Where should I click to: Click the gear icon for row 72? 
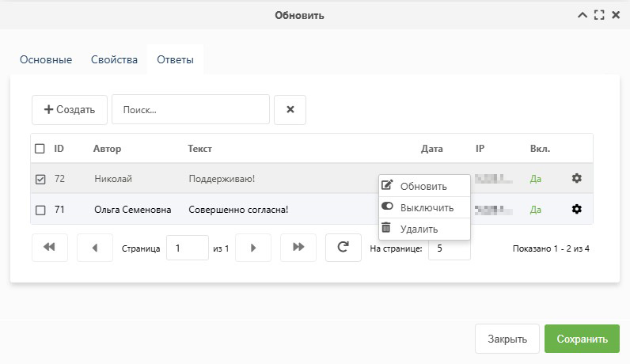(x=576, y=179)
